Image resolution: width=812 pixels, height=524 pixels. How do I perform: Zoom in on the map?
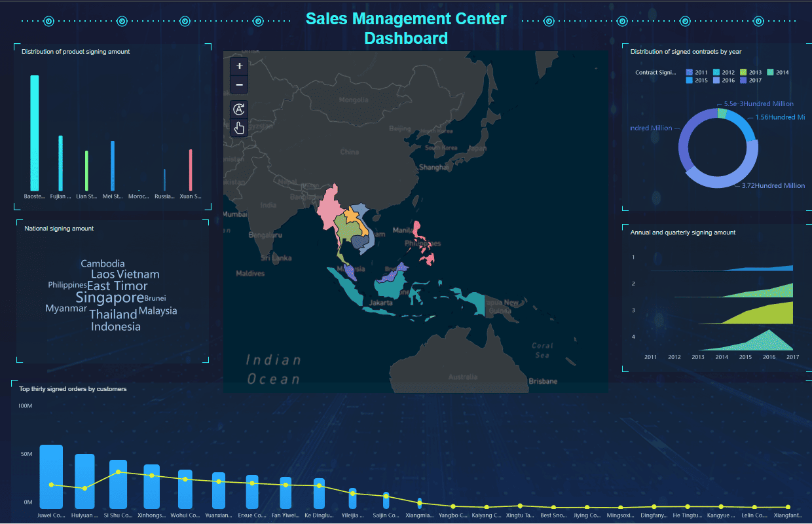click(x=239, y=66)
